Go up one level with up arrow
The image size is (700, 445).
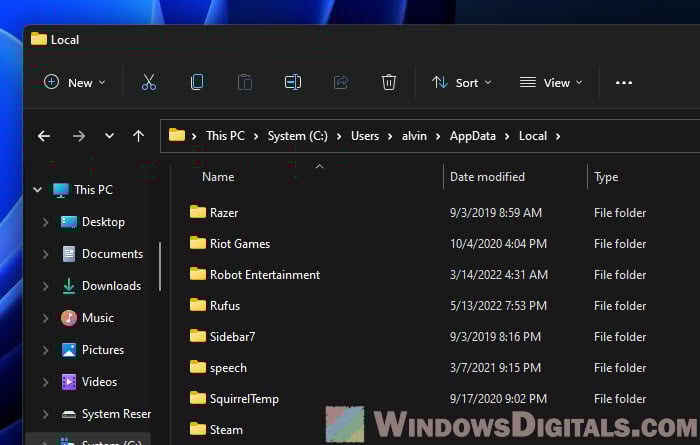click(138, 136)
